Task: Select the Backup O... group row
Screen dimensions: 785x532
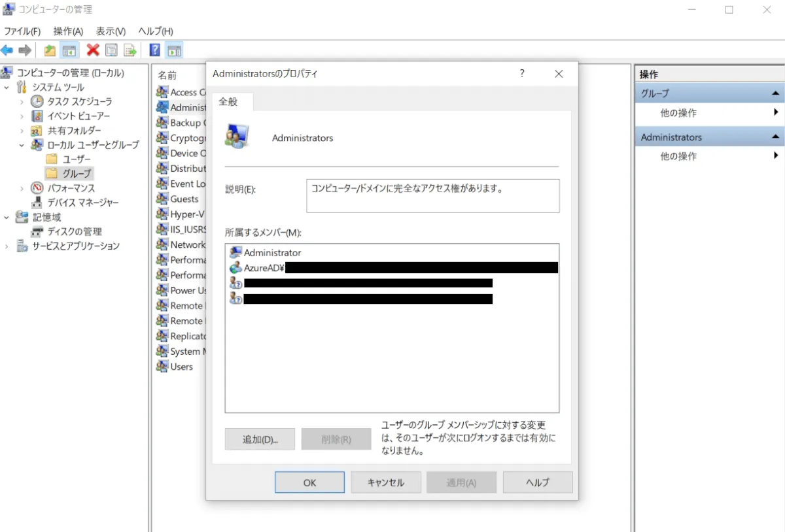Action: coord(181,123)
